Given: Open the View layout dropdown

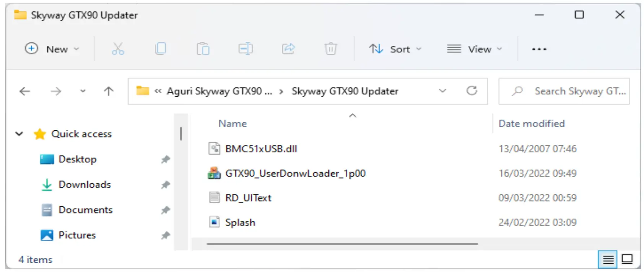Looking at the screenshot, I should [x=475, y=49].
